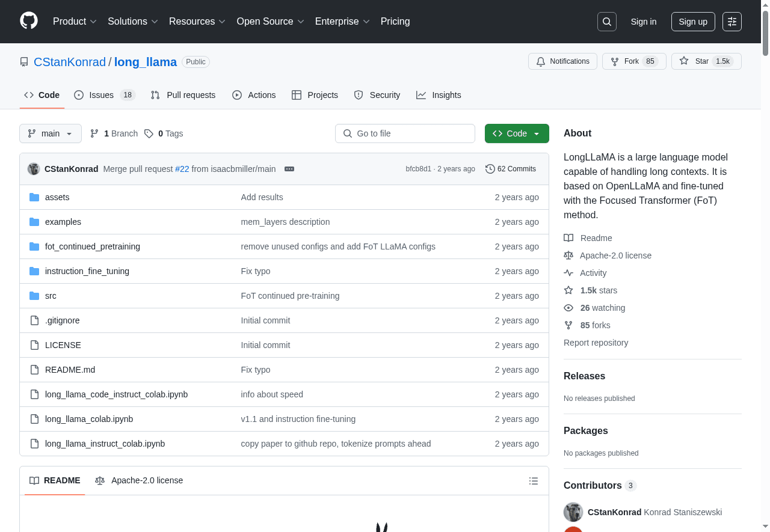Open the 62 Commits history link
This screenshot has width=770, height=532.
point(511,169)
